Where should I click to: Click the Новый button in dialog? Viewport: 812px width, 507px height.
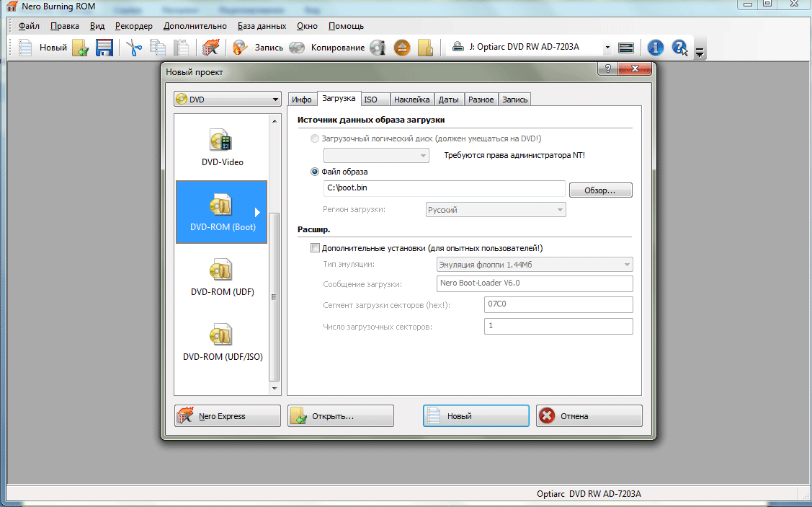(x=476, y=415)
